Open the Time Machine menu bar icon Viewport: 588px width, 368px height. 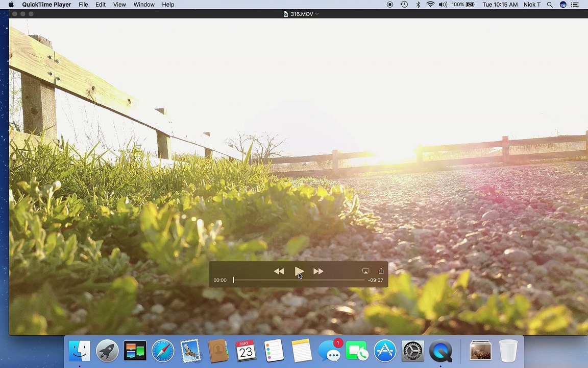[404, 5]
